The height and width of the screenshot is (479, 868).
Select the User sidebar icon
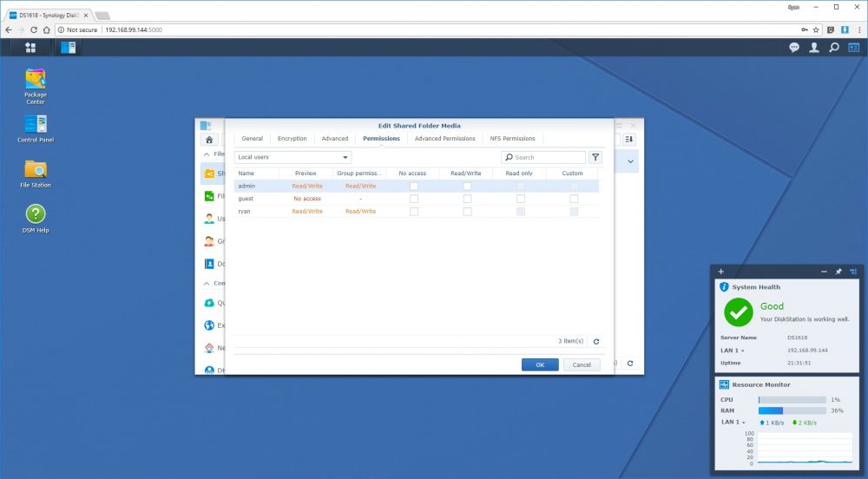(x=209, y=219)
